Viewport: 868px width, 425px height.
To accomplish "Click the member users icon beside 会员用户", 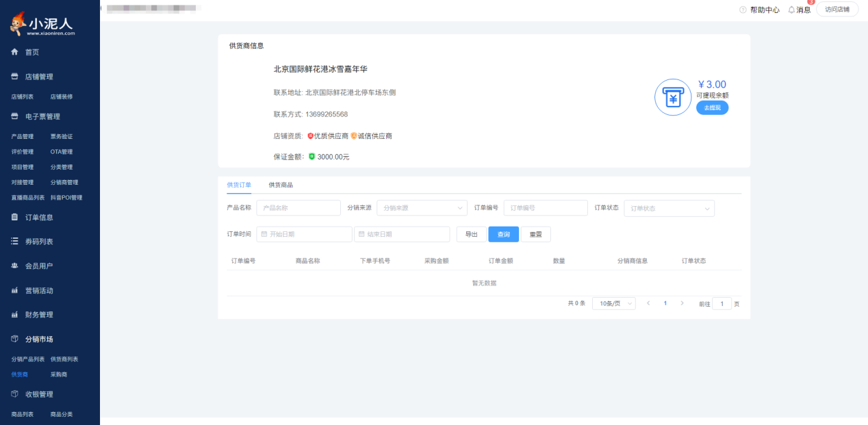I will pos(15,266).
